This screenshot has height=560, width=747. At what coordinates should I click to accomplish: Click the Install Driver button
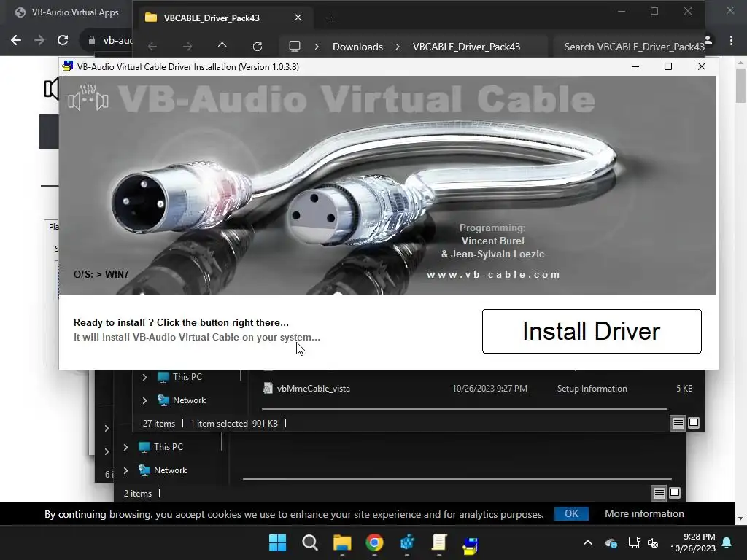592,332
